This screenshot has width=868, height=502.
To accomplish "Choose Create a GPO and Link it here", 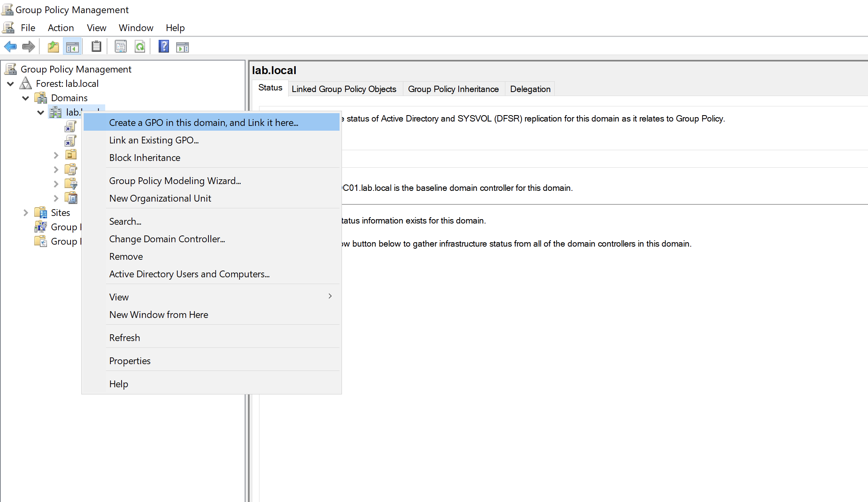I will (204, 123).
